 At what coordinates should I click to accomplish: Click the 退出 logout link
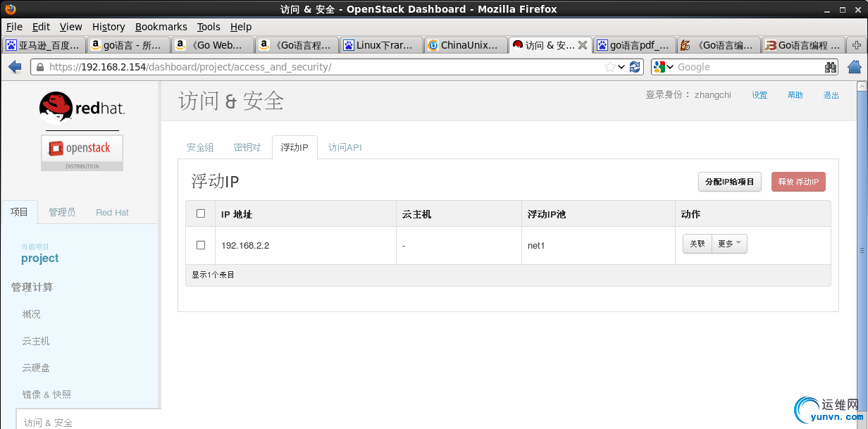click(x=831, y=95)
